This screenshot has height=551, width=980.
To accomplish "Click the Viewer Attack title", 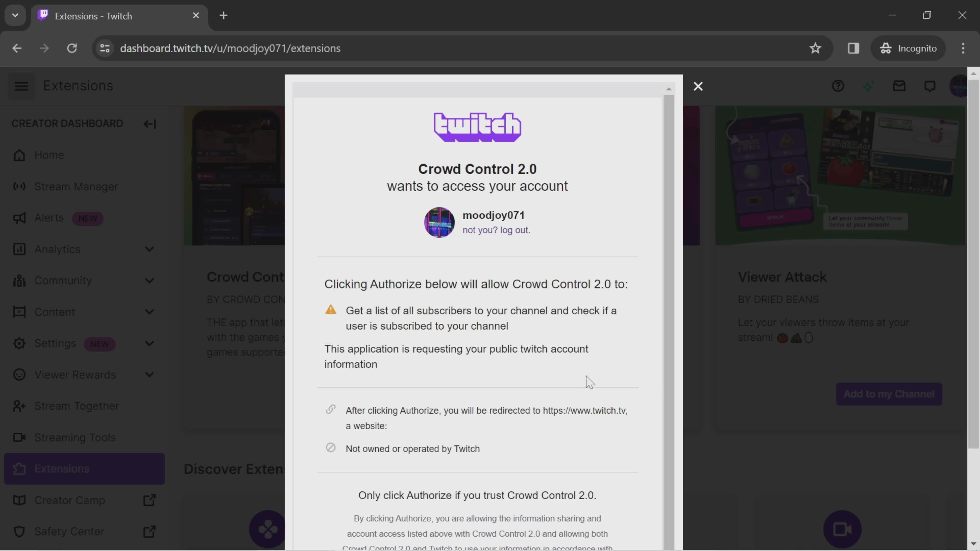I will 782,277.
